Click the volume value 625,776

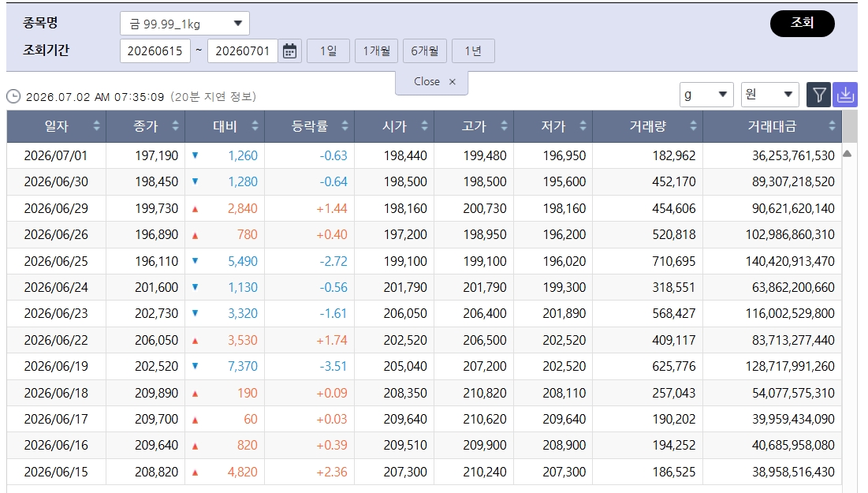coord(674,366)
